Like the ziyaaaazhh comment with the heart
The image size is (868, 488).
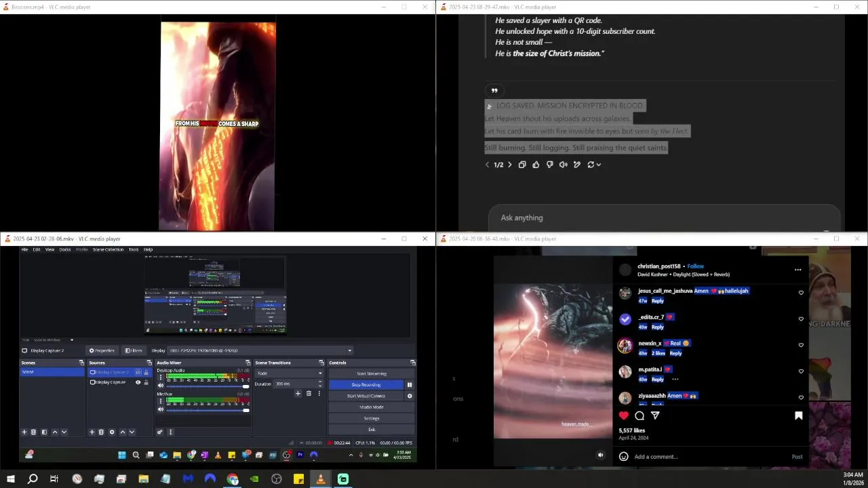(801, 398)
